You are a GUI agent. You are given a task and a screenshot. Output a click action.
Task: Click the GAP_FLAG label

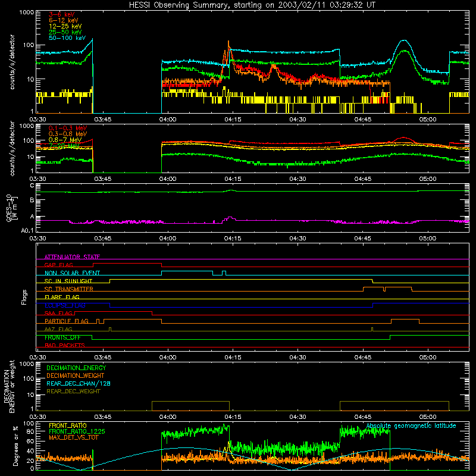point(58,265)
